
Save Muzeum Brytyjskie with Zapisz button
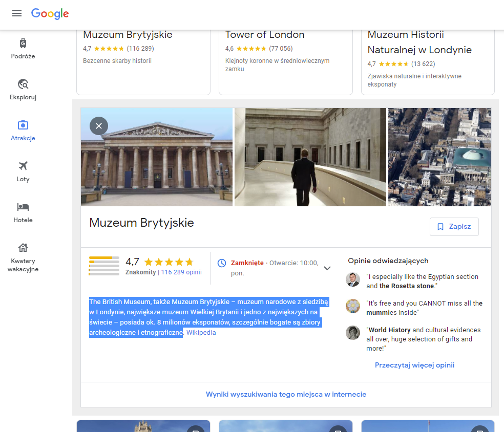(454, 227)
